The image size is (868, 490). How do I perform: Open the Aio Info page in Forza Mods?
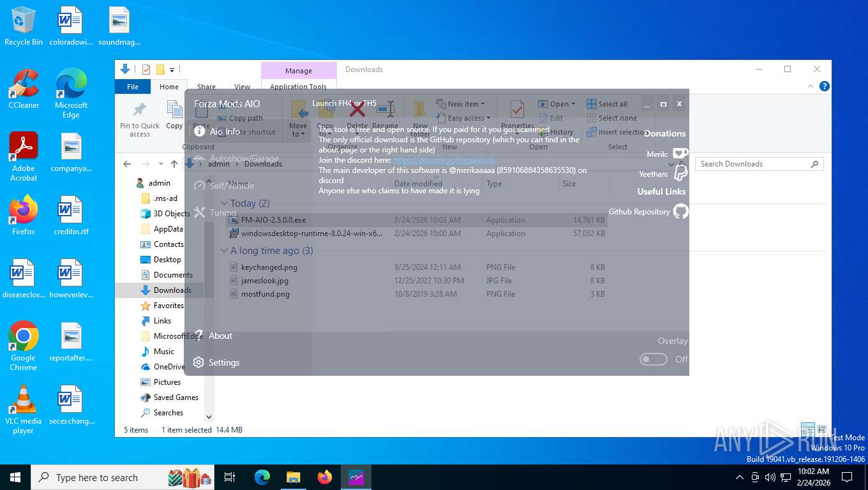point(217,131)
